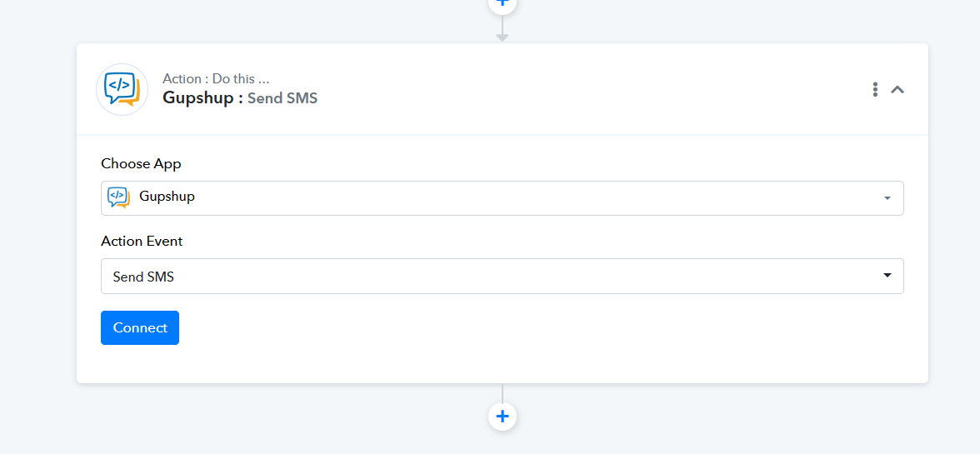Click the Connect button
980x454 pixels.
tap(140, 328)
